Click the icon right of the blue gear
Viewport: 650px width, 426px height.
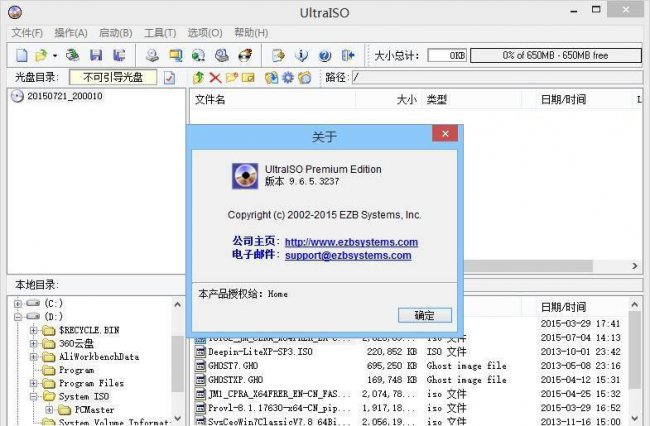pos(305,77)
